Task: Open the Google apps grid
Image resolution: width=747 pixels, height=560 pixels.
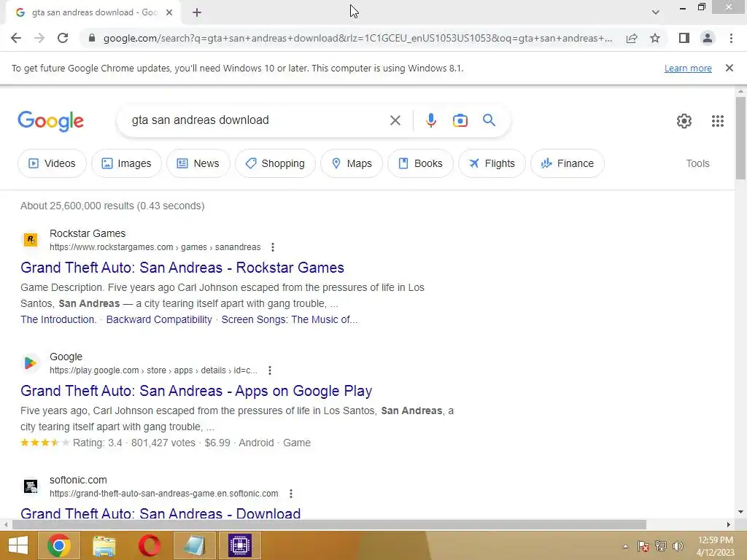Action: click(718, 121)
